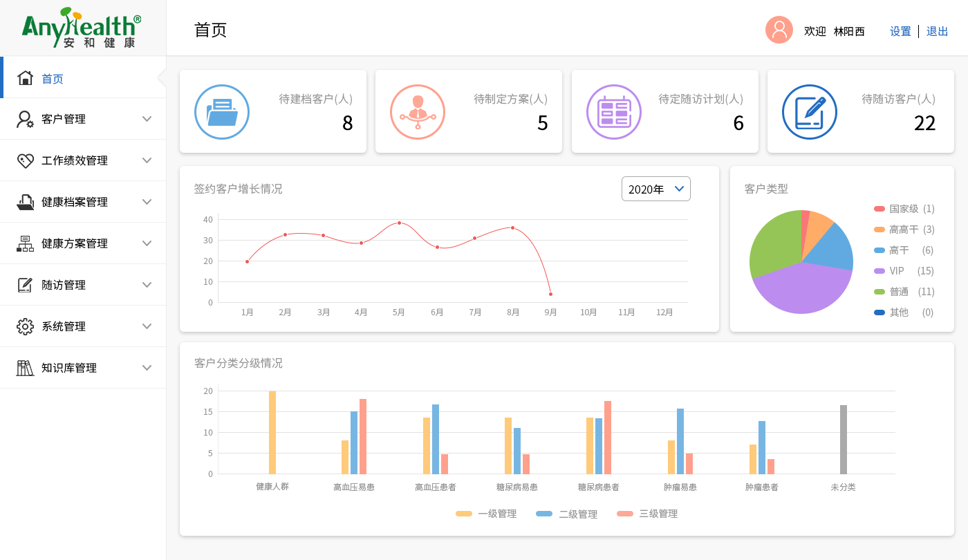Click the calendar icon for 待定随访计划
The height and width of the screenshot is (560, 968).
[613, 112]
